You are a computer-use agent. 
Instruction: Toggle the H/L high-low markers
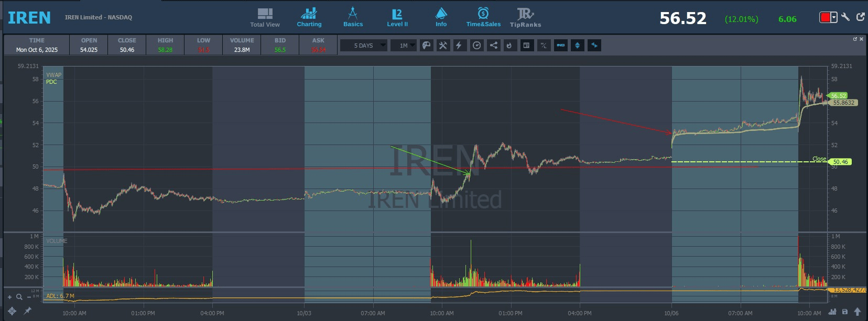[544, 46]
